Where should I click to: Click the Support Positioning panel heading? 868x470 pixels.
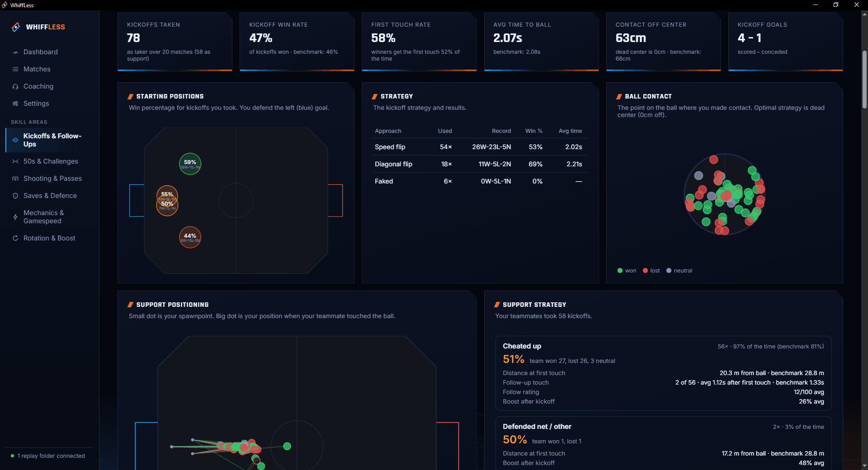tap(172, 305)
